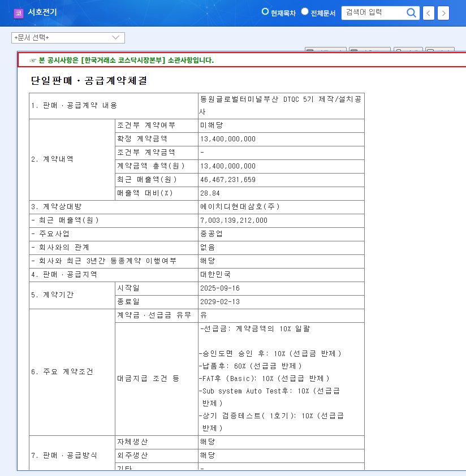The image size is (466, 476).
Task: Click the chevron on the document selector
Action: [116, 38]
